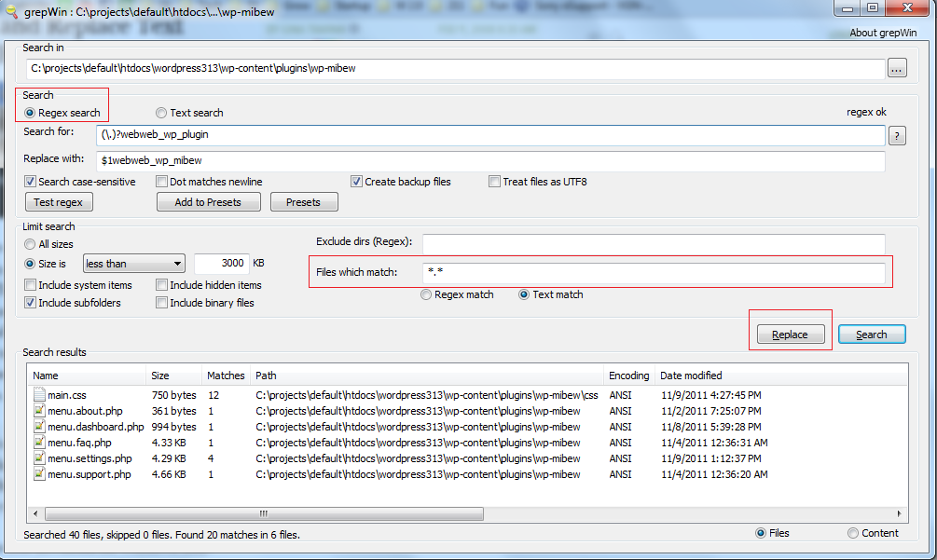Click the menu.about.php file icon
Viewport: 937px width, 560px height.
(38, 410)
